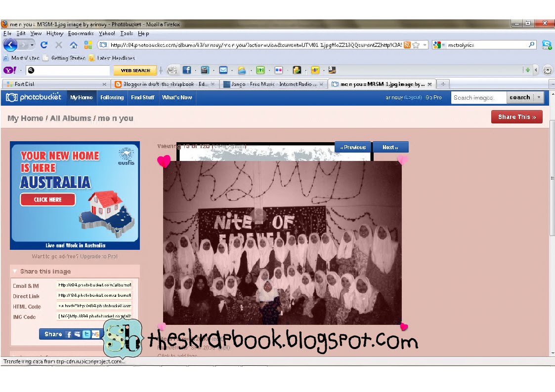Click the RSS feed icon in address bar
The width and height of the screenshot is (555, 392).
point(407,45)
